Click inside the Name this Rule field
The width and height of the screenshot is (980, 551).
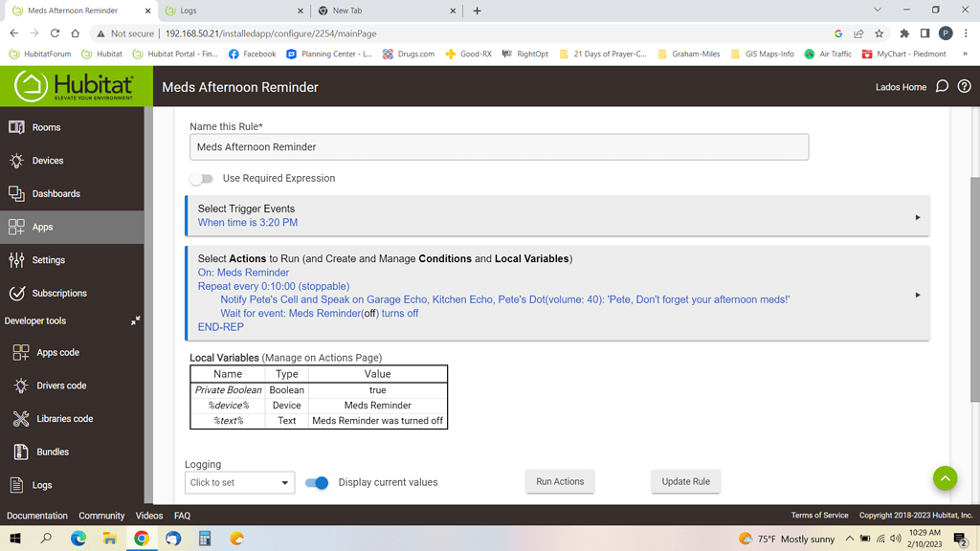(x=498, y=146)
